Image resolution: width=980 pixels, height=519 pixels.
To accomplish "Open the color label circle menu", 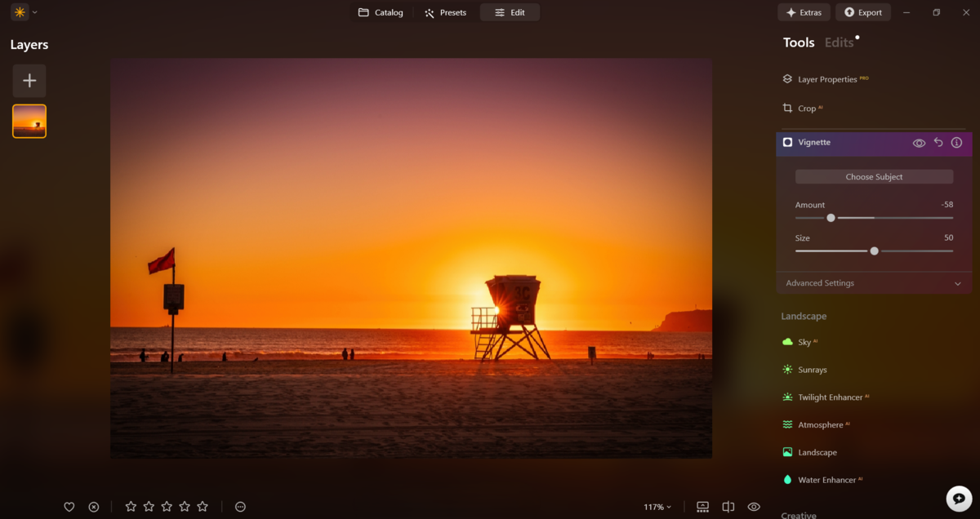I will pyautogui.click(x=240, y=507).
